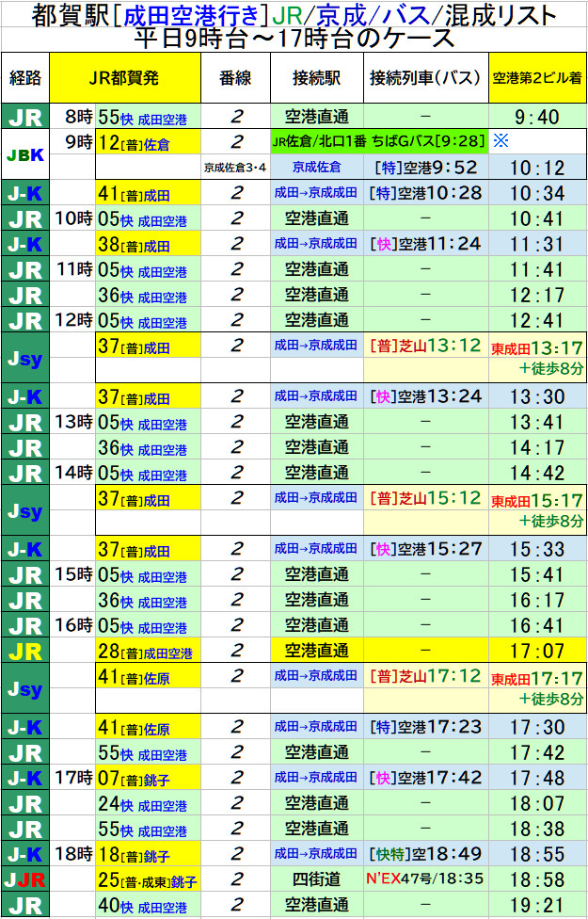Viewport: 588px width, 919px height.
Task: Select the yellow-text JR route badge
Action: 24,651
